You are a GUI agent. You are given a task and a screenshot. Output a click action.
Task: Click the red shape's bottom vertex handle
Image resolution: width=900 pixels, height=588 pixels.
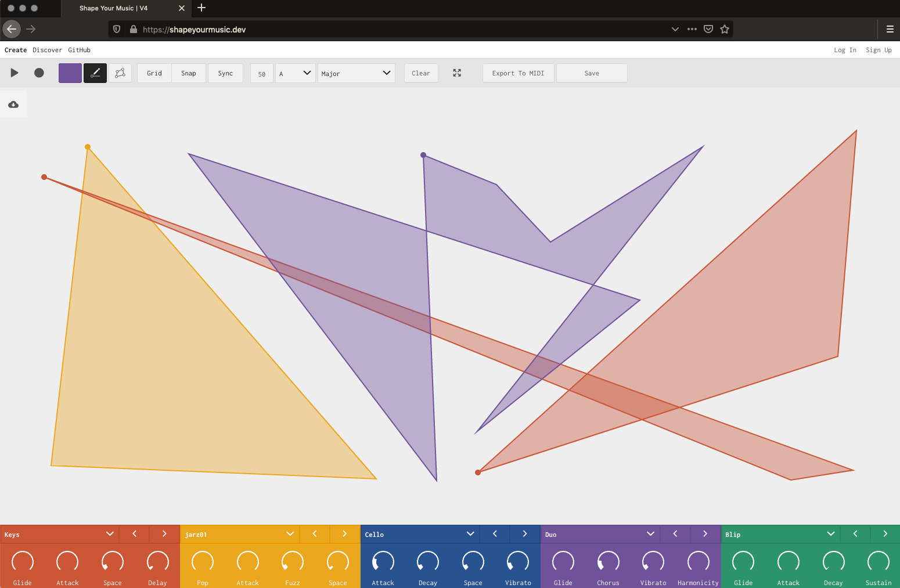(478, 472)
